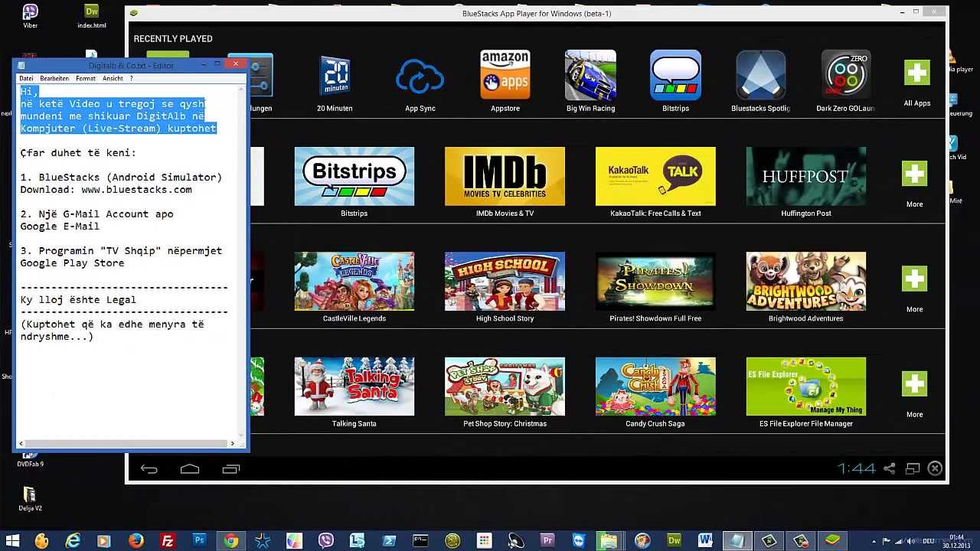Click the BlueStacks close circle icon
Screen dimensions: 980x551
pyautogui.click(x=935, y=468)
